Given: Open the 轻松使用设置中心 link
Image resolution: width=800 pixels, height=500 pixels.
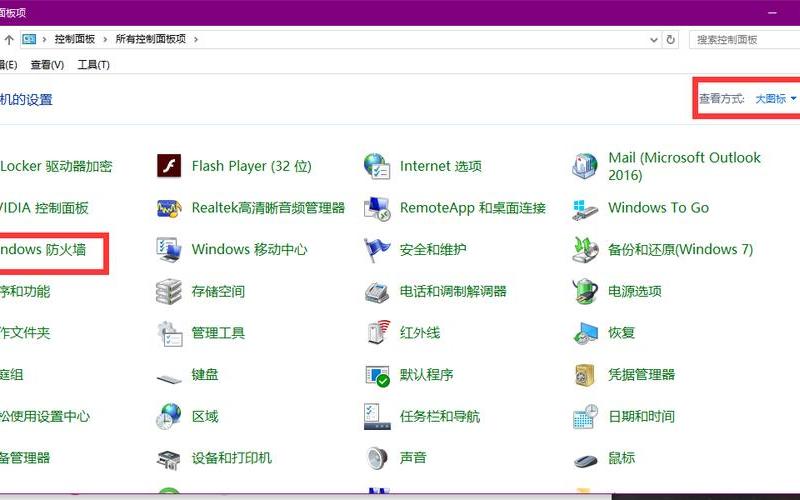Looking at the screenshot, I should 44,416.
